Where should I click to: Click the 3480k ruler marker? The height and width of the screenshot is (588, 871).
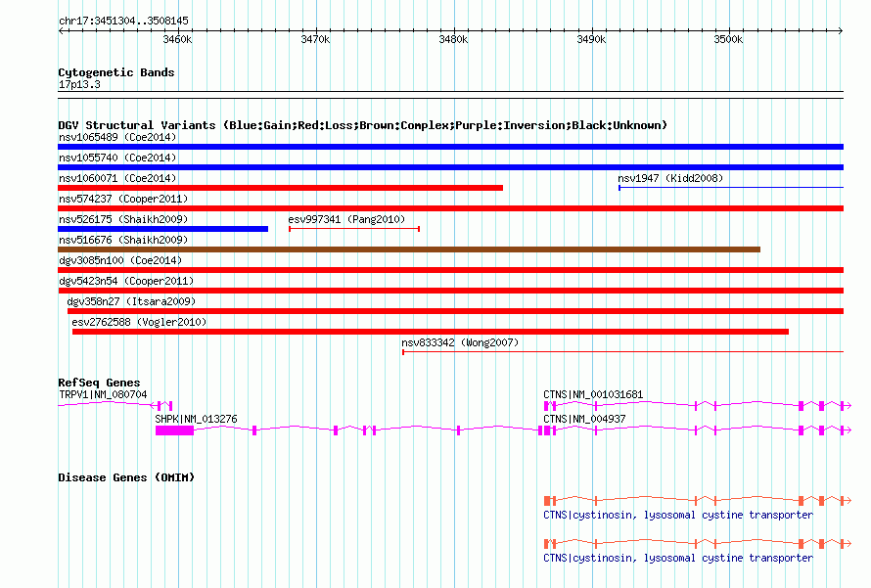(453, 39)
